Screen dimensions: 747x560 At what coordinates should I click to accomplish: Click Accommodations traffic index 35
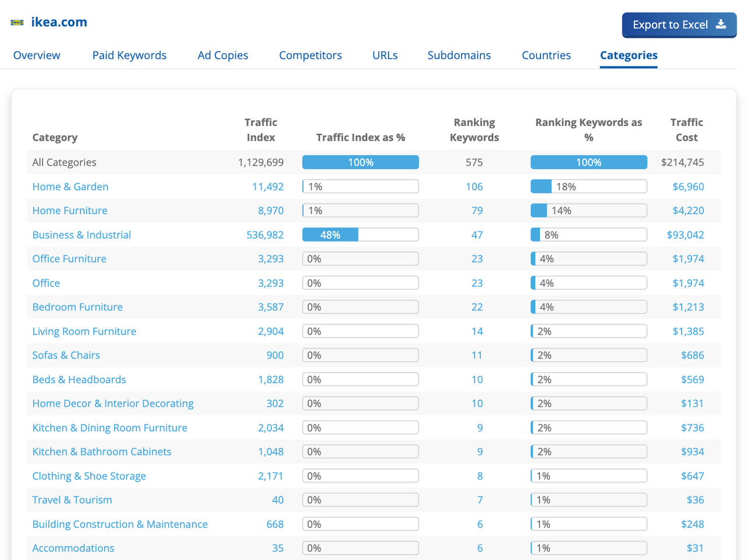(278, 548)
